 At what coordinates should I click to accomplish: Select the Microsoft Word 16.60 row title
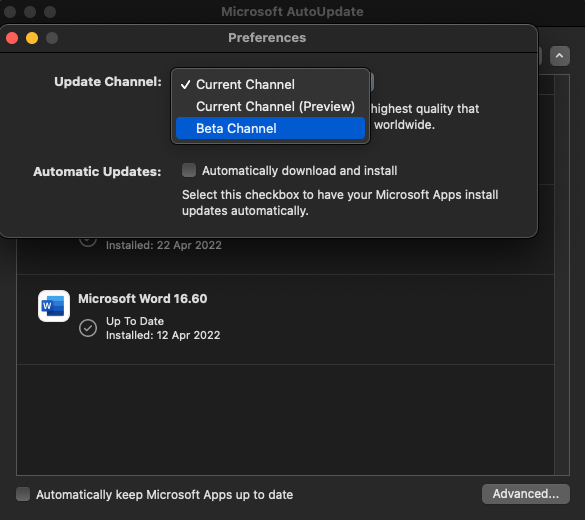(143, 298)
